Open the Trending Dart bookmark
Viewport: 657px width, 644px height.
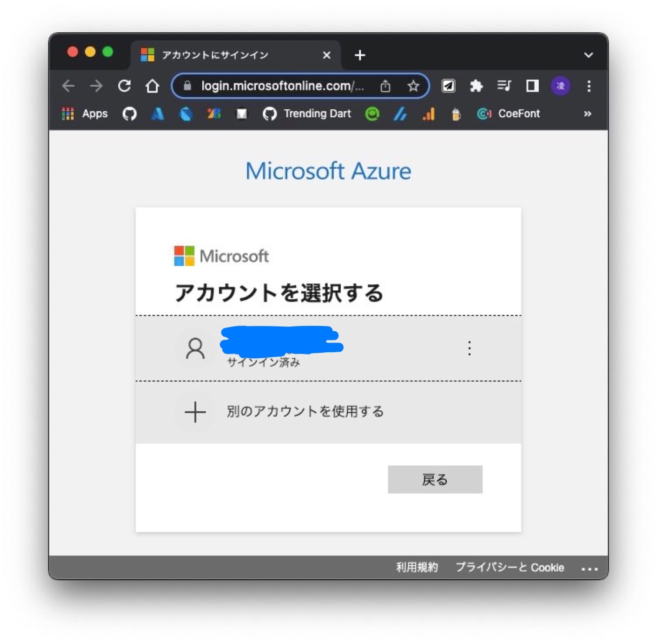(307, 114)
